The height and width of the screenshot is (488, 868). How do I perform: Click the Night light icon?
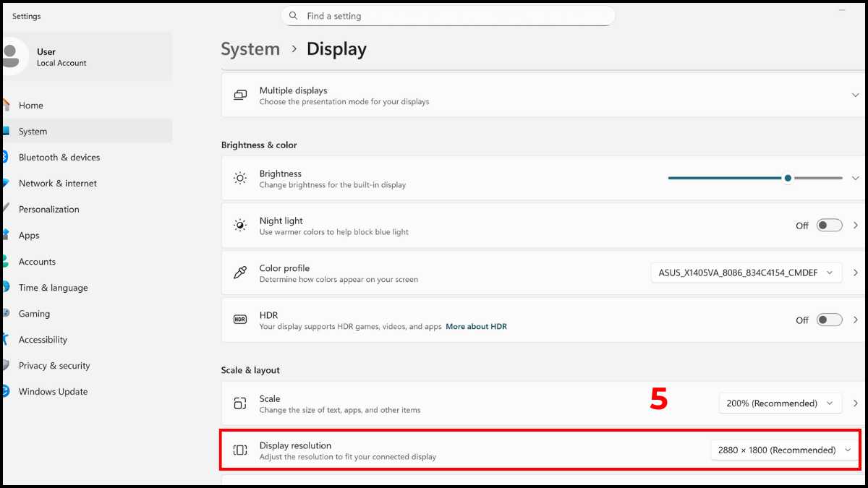[240, 226]
